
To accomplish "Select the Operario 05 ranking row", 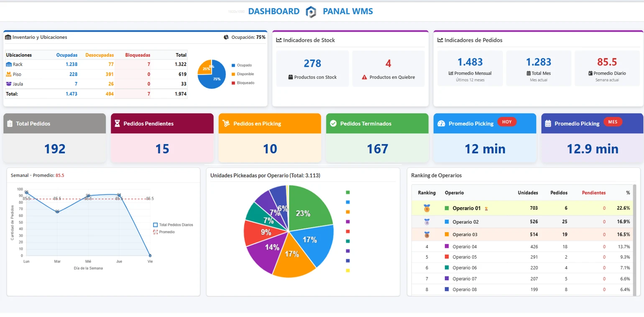I will pos(522,257).
